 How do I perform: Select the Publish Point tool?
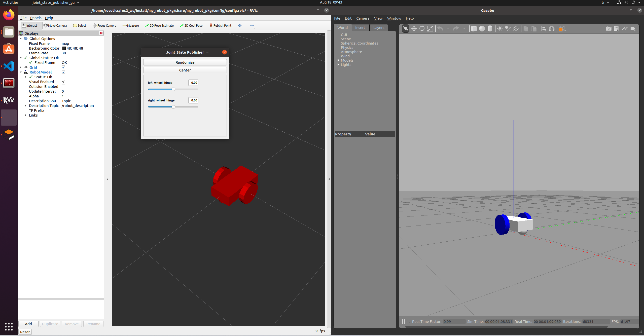tap(220, 25)
